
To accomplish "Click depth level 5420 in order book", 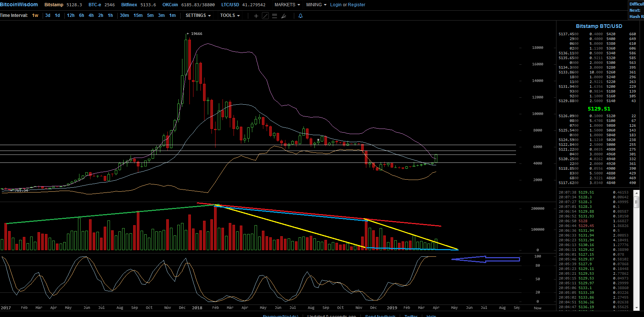I will tap(611, 34).
